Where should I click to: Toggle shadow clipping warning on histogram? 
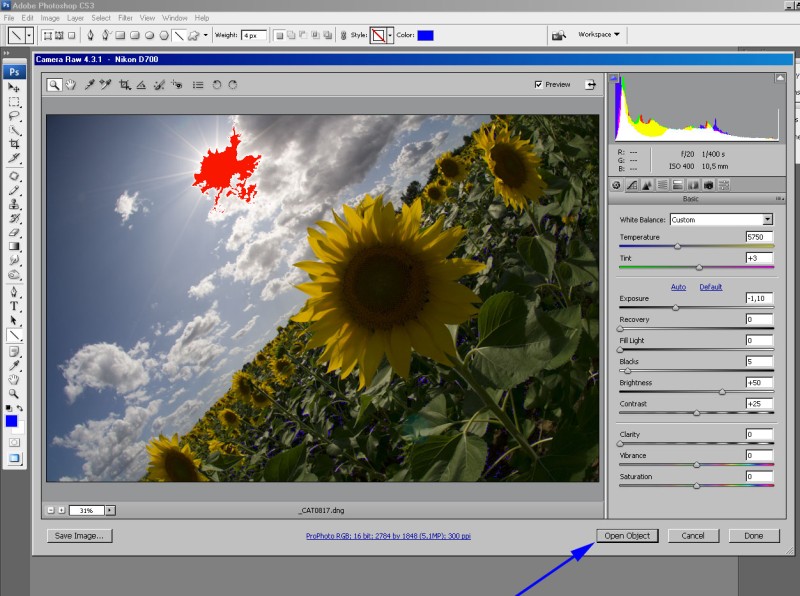[614, 79]
